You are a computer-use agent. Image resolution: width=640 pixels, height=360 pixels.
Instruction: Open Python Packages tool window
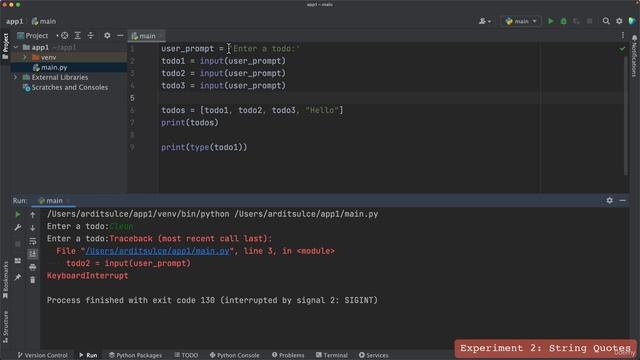(x=135, y=355)
